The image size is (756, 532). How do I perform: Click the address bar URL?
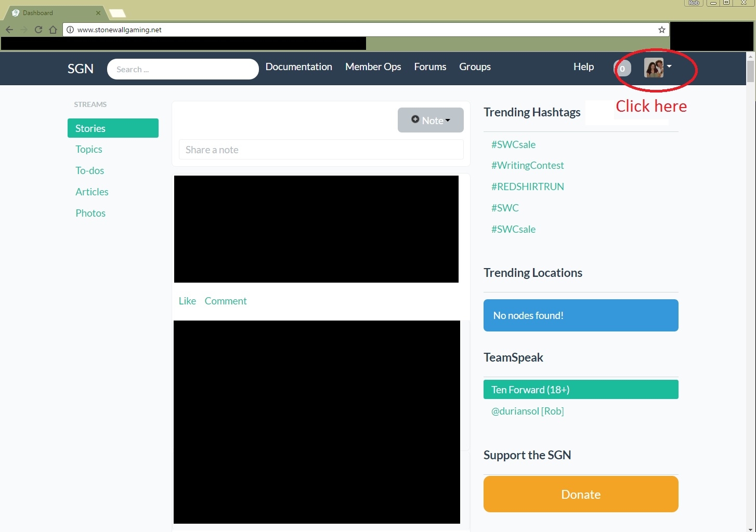coord(120,30)
